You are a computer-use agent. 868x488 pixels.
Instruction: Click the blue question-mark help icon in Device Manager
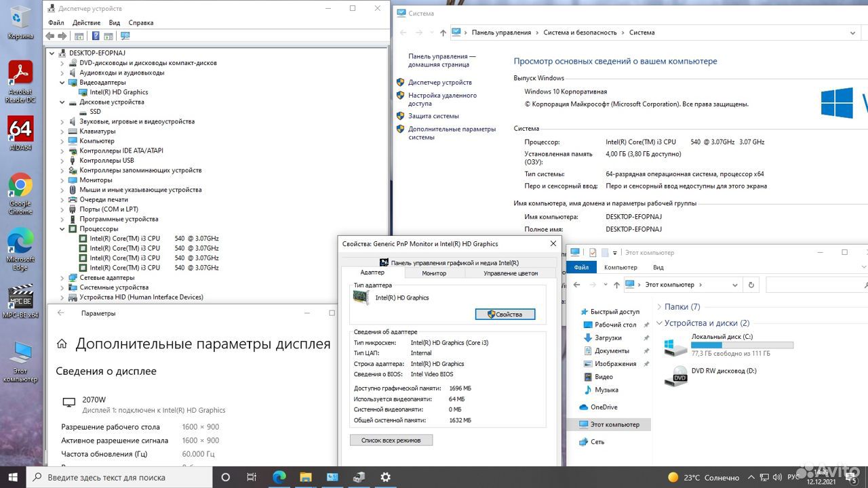96,36
